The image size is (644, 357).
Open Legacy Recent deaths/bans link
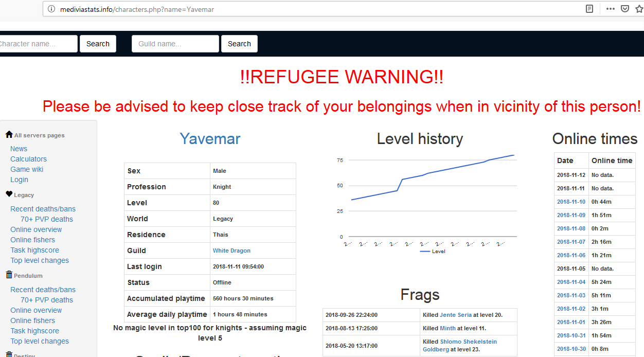[x=43, y=209]
